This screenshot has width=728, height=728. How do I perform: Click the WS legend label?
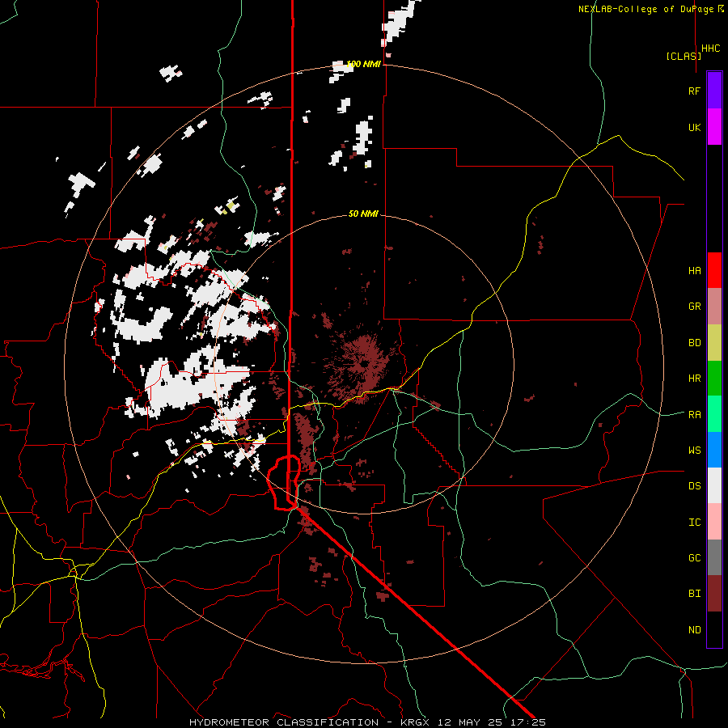tap(694, 451)
